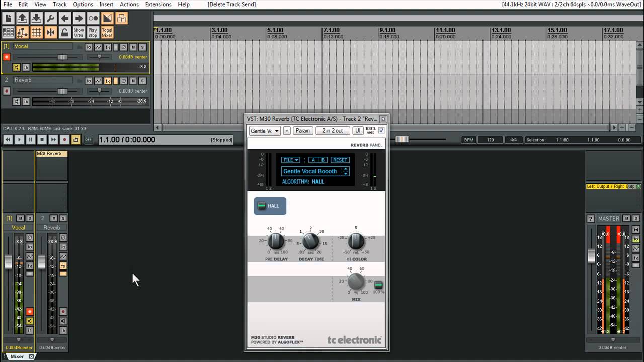Viewport: 644px width, 362px height.
Task: Click Toggle Mixer toolbar button
Action: click(107, 33)
